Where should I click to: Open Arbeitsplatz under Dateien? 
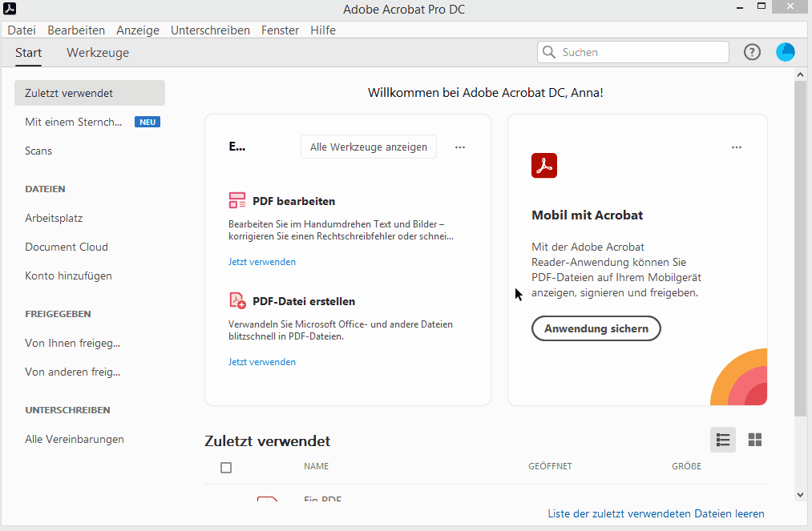[x=54, y=218]
